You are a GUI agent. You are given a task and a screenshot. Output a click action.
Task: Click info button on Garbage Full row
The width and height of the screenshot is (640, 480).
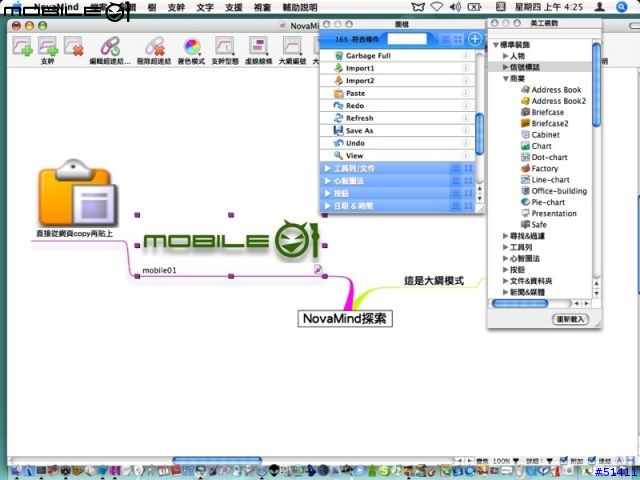coord(466,56)
